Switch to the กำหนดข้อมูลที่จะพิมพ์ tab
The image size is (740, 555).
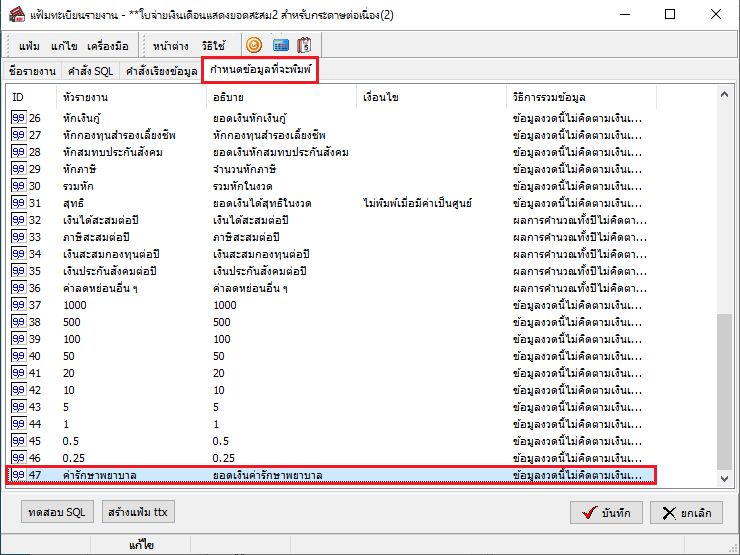coord(260,70)
